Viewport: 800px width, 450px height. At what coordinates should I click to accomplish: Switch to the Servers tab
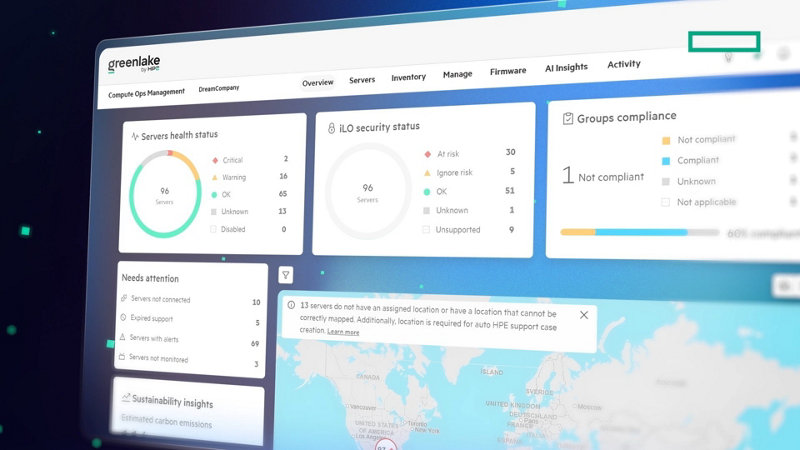pos(362,80)
